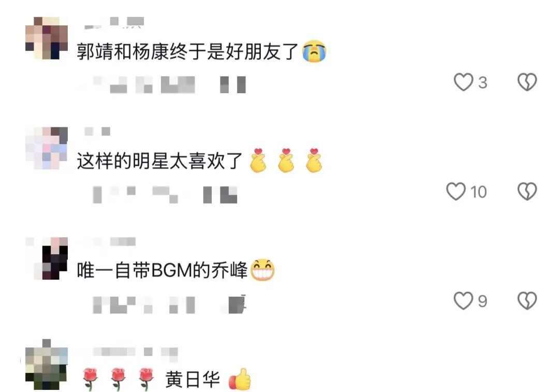The image size is (559, 392).
Task: Open username above 郭靖和杨康 comment
Action: [x=114, y=22]
